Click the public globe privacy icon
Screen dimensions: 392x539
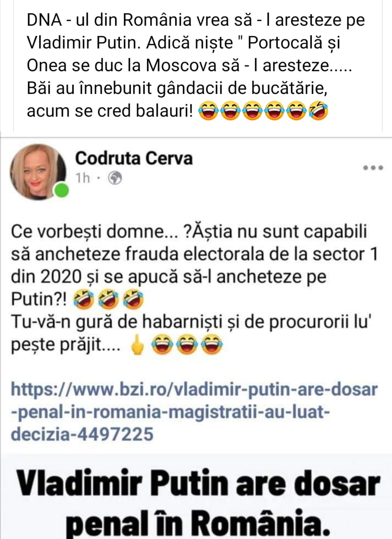(115, 178)
